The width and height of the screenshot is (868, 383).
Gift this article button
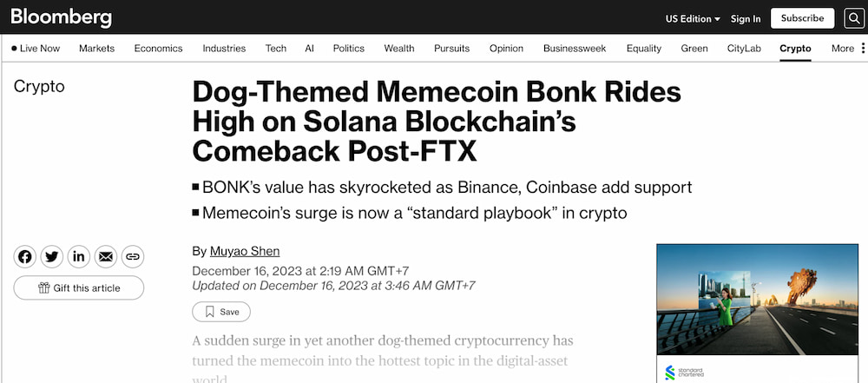pos(79,287)
